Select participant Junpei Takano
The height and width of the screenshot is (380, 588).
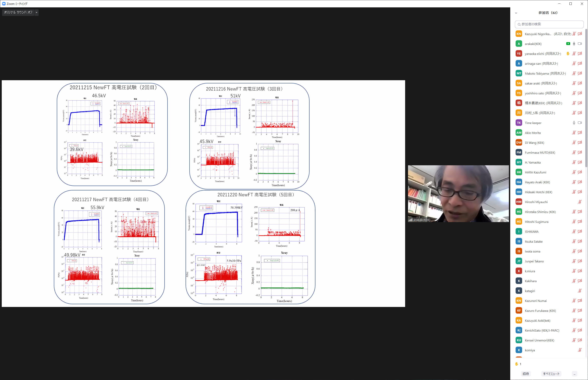click(549, 261)
